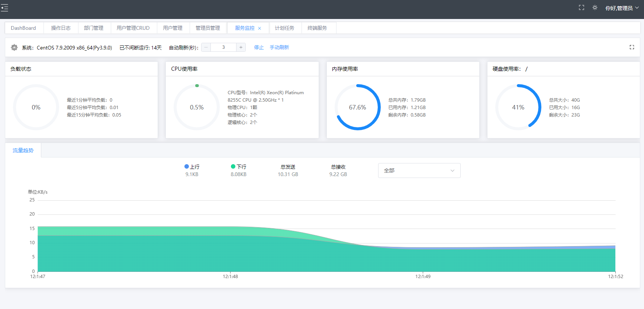
Task: Focus the auto-refresh seconds input field
Action: [223, 47]
